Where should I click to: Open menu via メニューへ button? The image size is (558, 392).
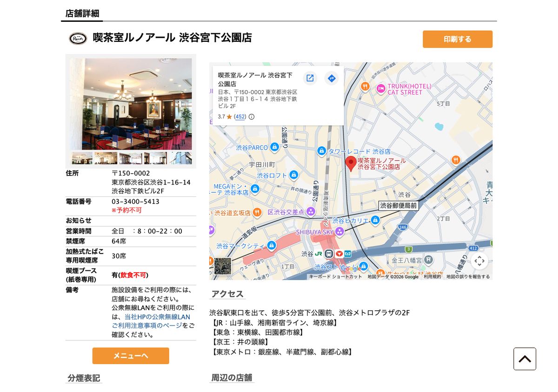point(131,356)
